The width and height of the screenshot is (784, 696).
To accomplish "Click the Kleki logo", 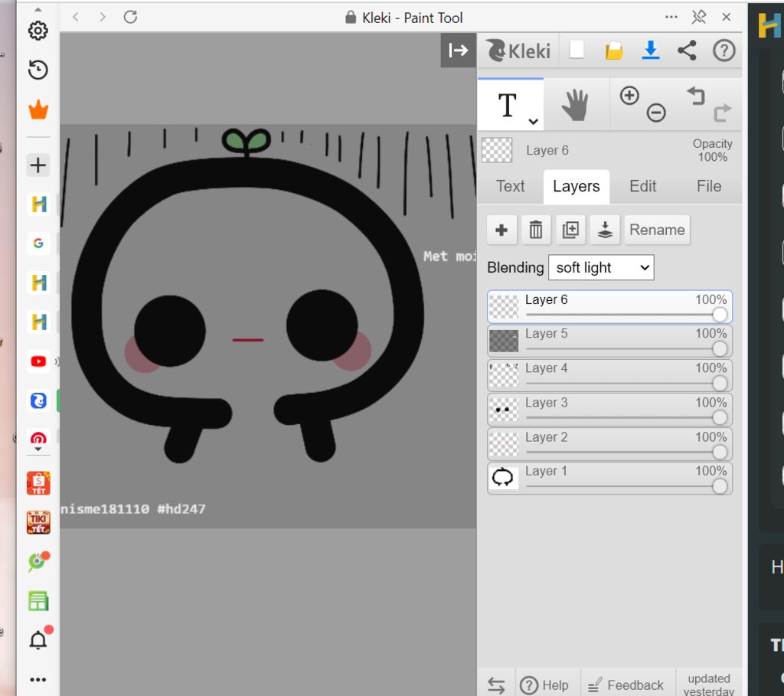I will coord(518,51).
